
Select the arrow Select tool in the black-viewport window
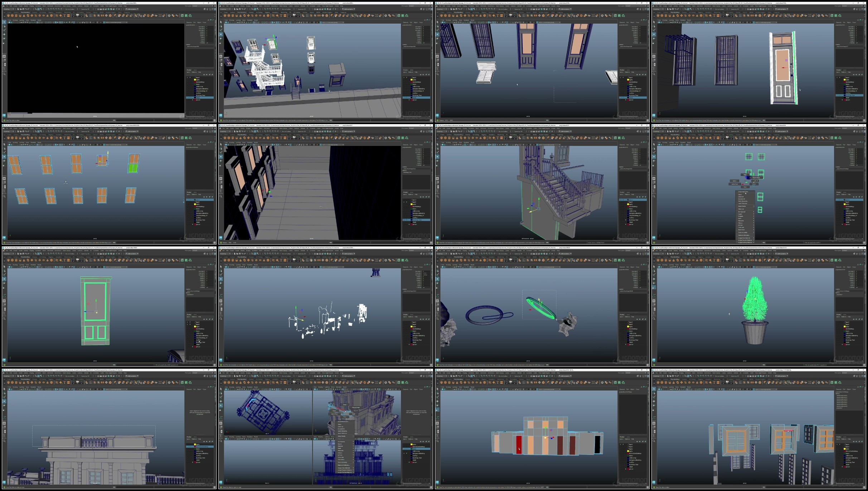pos(4,22)
